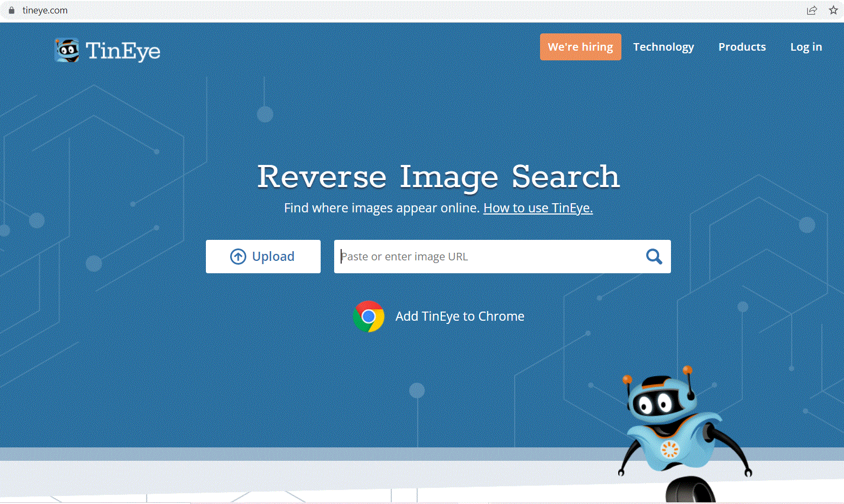Click the magnifying glass search icon
Image resolution: width=844 pixels, height=504 pixels.
(x=654, y=257)
